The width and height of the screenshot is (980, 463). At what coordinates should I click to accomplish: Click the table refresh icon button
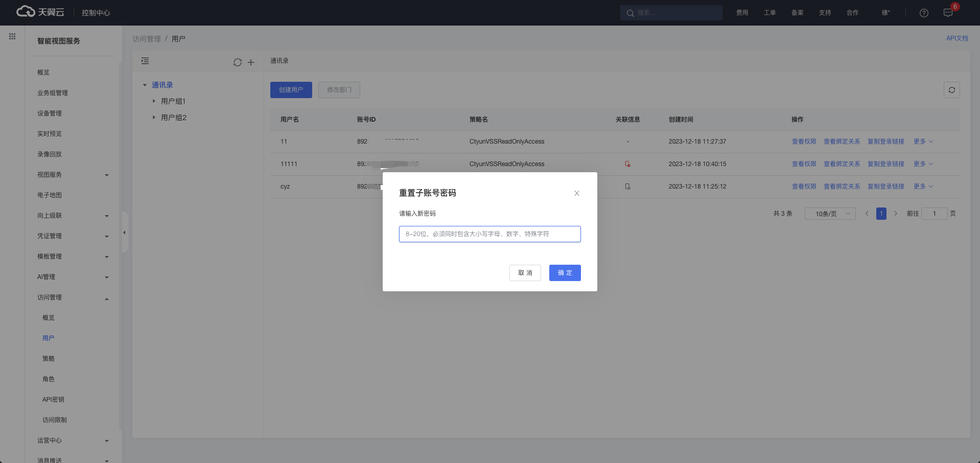click(951, 90)
